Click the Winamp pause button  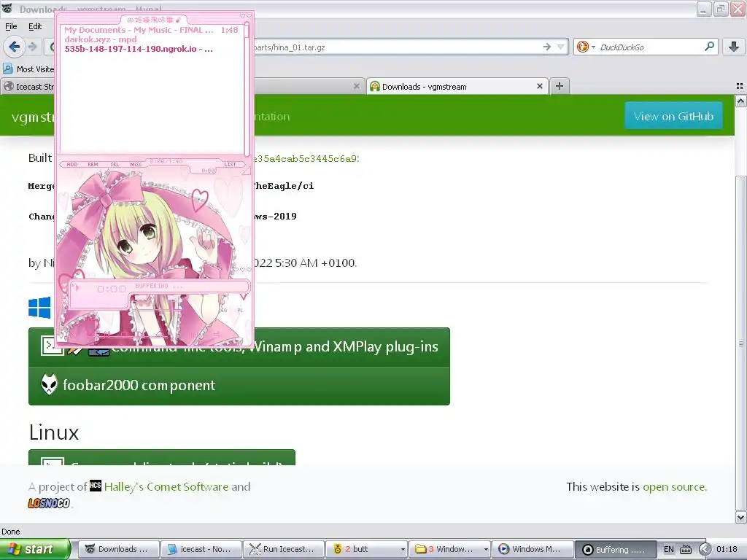pos(107,335)
